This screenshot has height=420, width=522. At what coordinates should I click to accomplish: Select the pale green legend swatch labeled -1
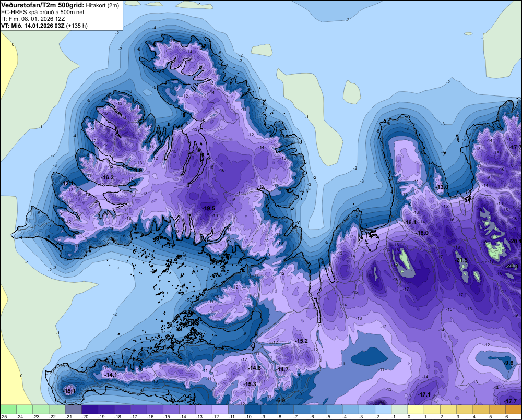tap(400, 410)
